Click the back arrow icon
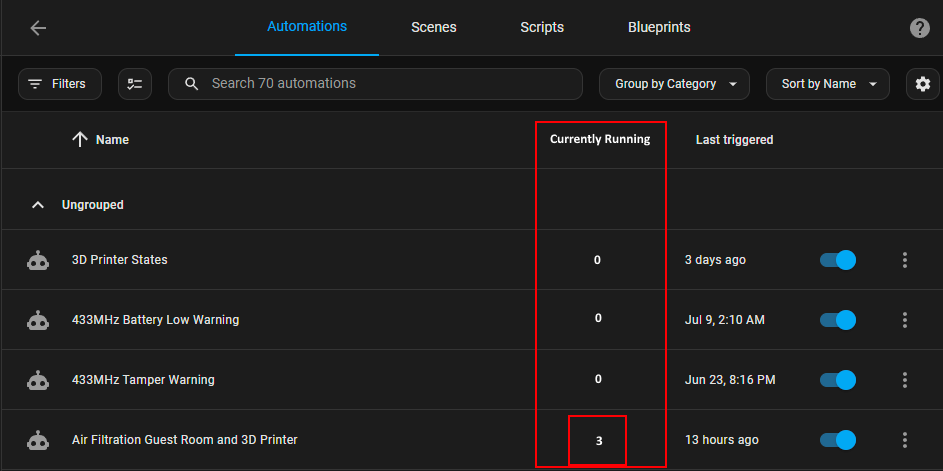Image resolution: width=943 pixels, height=471 pixels. [x=38, y=28]
